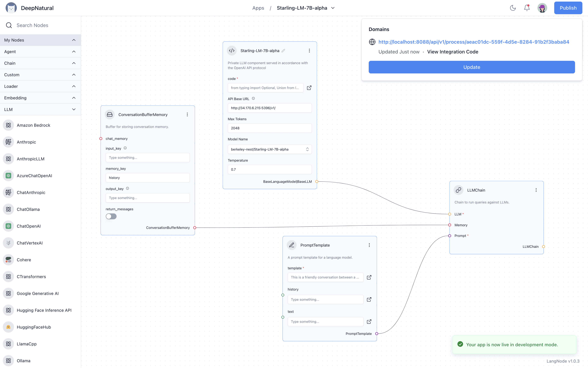
Task: Open ConversationBufferMemory node options menu
Action: click(x=187, y=114)
